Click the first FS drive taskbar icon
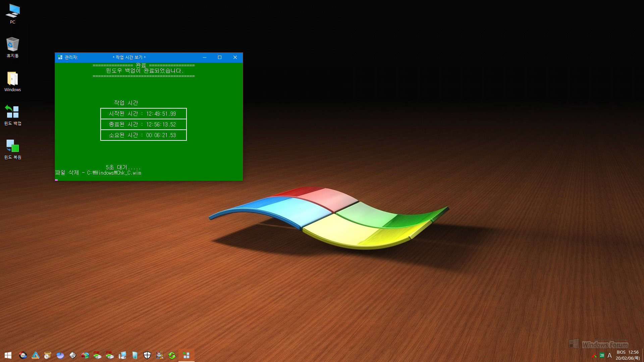The width and height of the screenshot is (644, 362). [97, 355]
